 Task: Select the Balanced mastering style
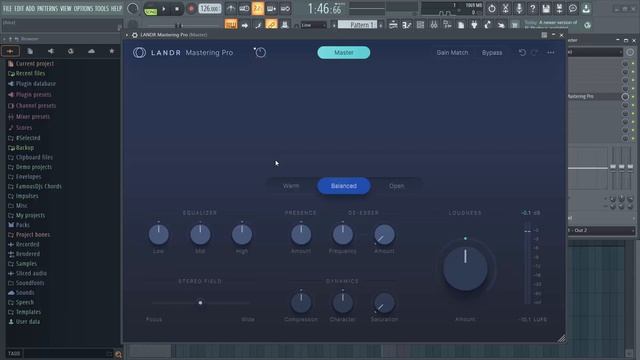(344, 186)
